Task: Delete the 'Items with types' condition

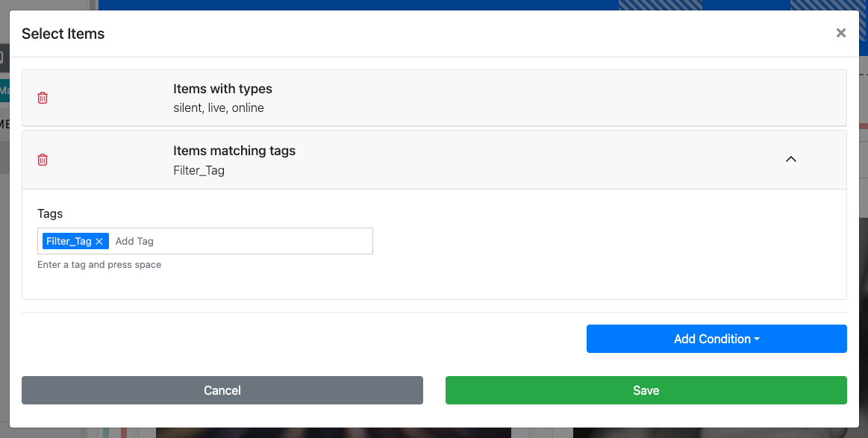Action: click(43, 98)
